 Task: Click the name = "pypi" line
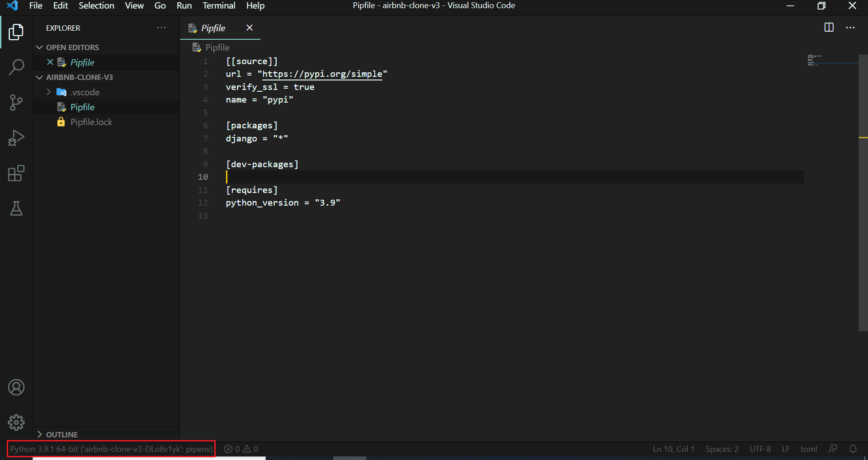point(259,100)
